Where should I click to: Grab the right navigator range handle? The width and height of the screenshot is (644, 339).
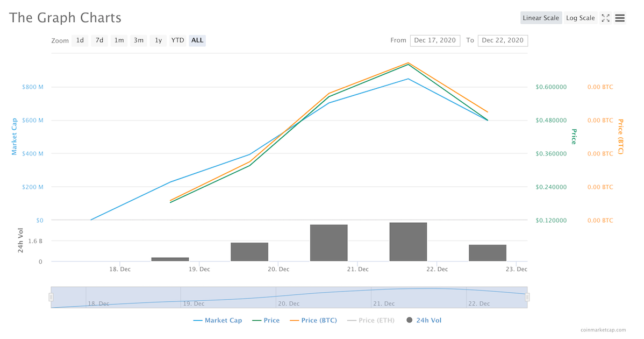pos(527,297)
